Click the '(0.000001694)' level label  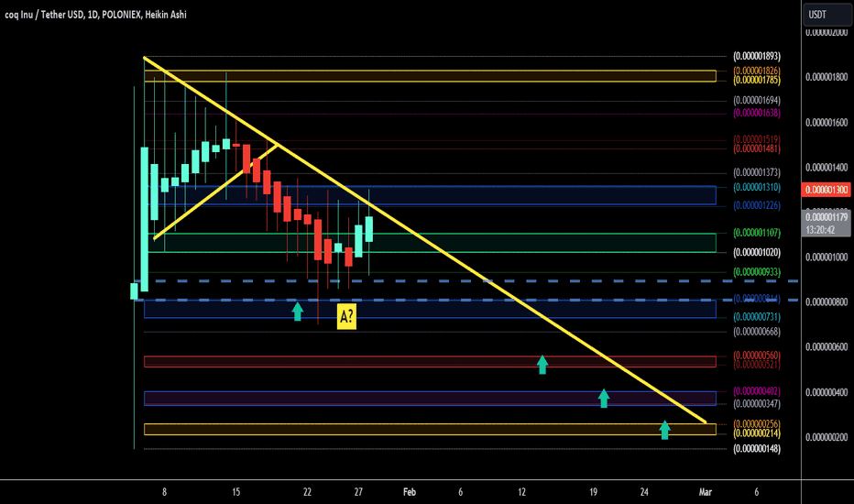pyautogui.click(x=757, y=100)
